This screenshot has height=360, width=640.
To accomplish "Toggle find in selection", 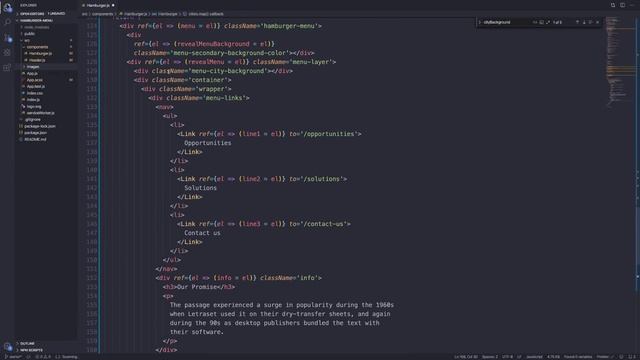I will point(591,22).
